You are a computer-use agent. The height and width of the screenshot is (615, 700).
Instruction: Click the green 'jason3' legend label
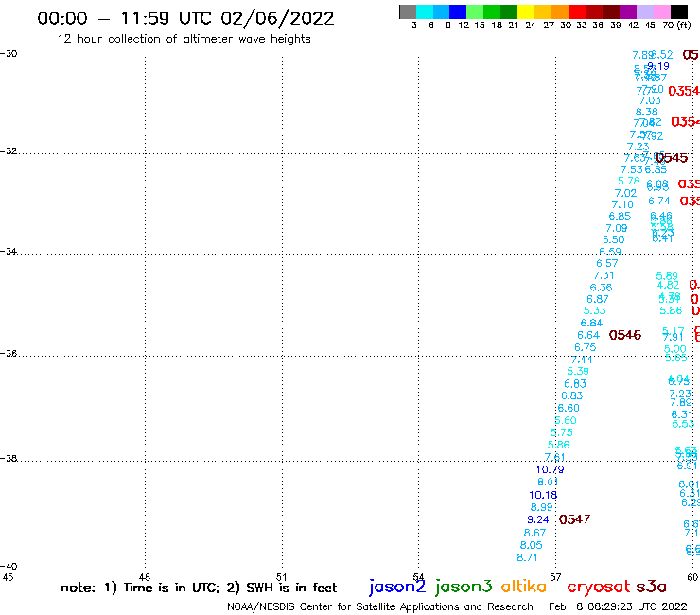tap(464, 587)
